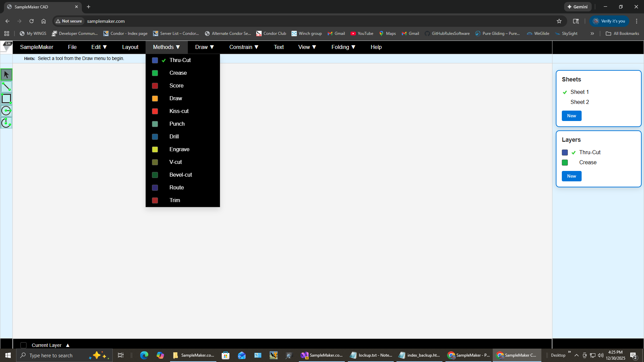Choose Engrave from the Methods menu
The image size is (644, 362).
click(179, 149)
